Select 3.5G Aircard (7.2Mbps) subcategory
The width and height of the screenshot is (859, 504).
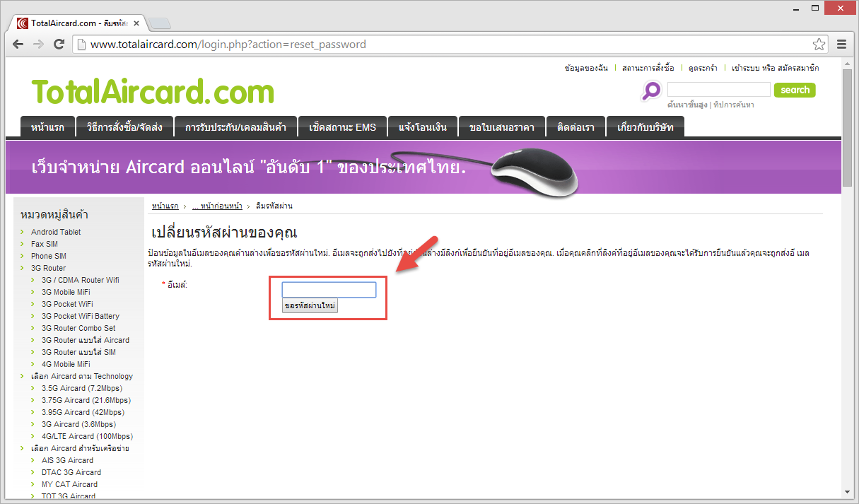[83, 388]
